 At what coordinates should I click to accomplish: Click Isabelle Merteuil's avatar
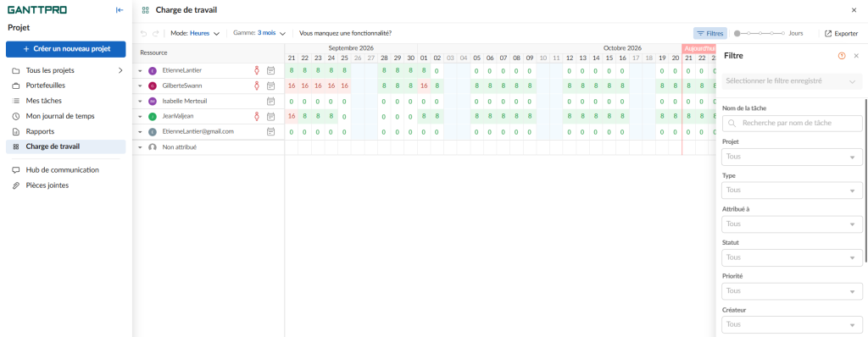click(x=153, y=102)
